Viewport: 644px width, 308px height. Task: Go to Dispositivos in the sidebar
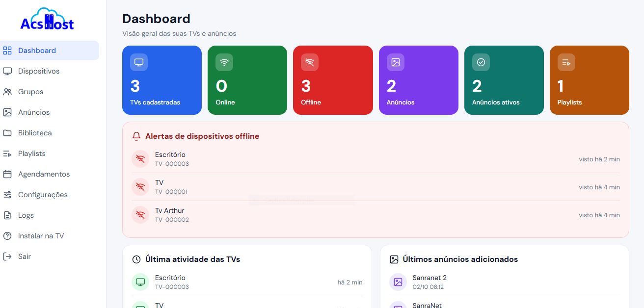click(x=50, y=71)
